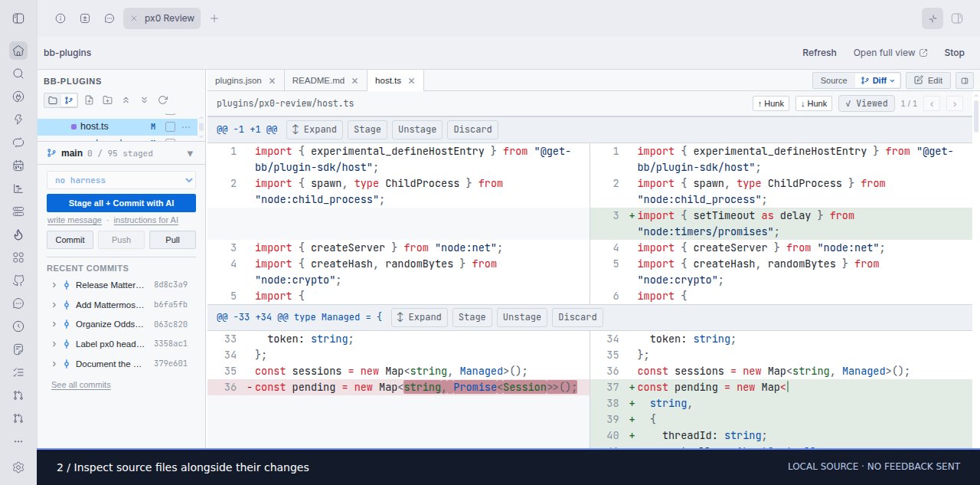980x485 pixels.
Task: Open the search icon in the left sidebar
Action: pos(18,74)
